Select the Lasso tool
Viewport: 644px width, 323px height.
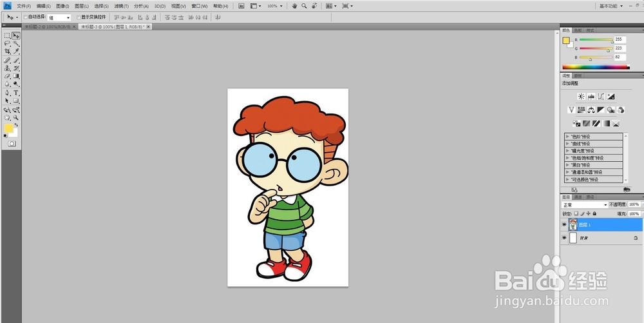7,43
